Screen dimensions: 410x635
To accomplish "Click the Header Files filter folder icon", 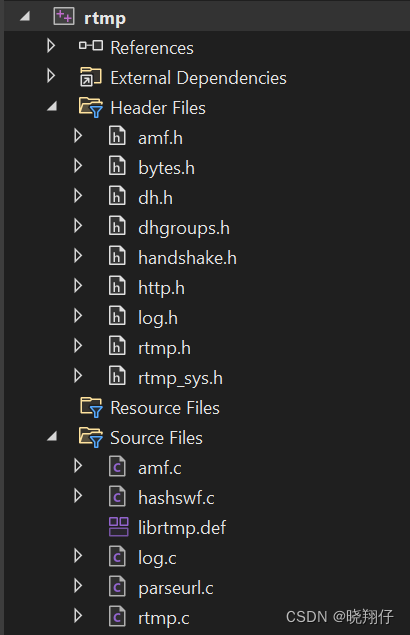I will (91, 107).
